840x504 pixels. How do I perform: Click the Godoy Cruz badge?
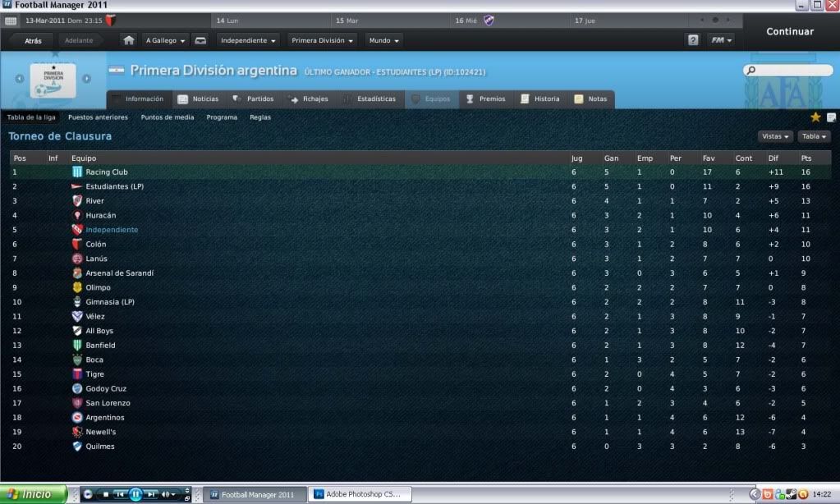click(77, 389)
